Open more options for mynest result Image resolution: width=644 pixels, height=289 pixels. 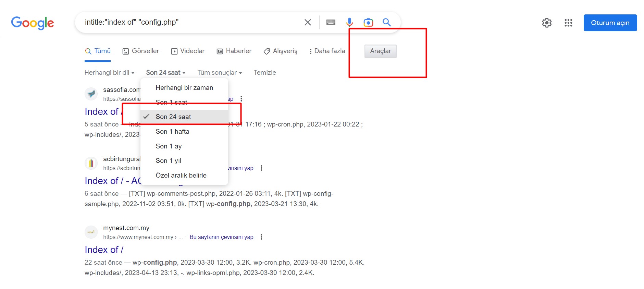[x=261, y=237]
